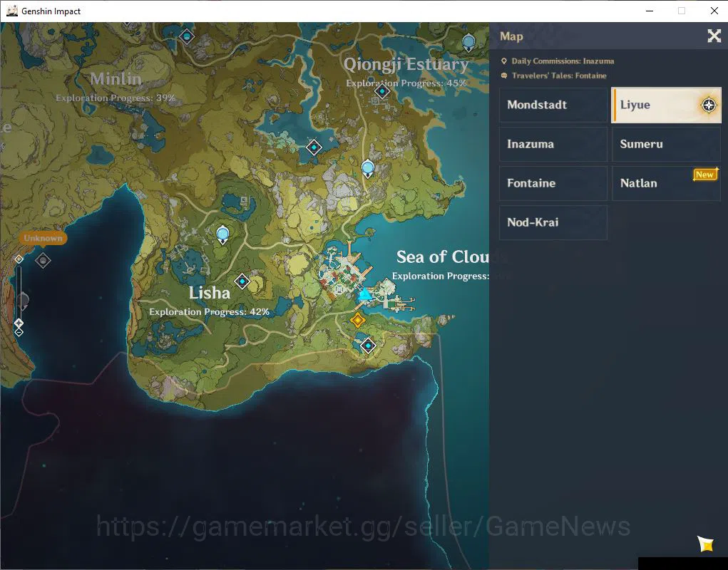Click the zoom slider handle diamond
728x570 pixels.
[19, 323]
